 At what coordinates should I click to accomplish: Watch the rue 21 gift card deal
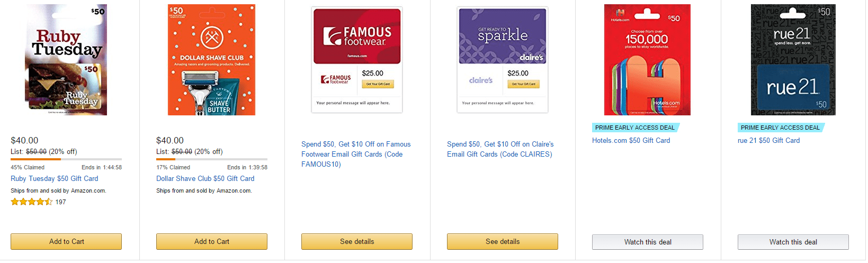pos(793,242)
